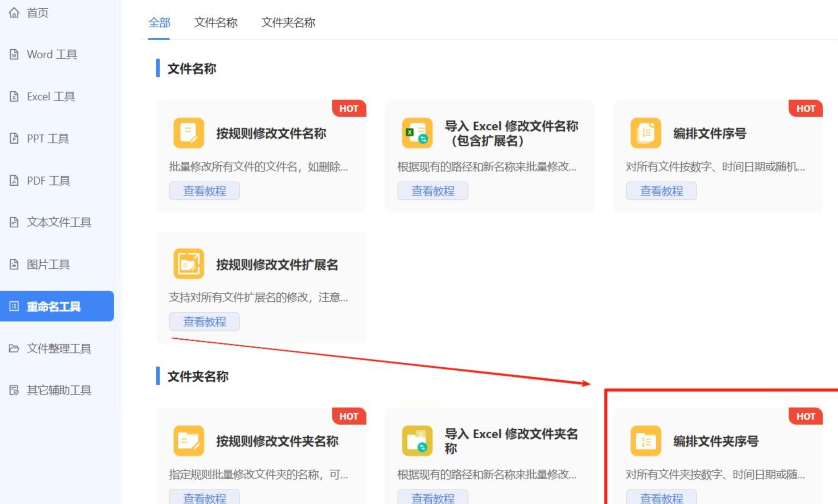Click 查看教程 under 编排文件序号
Viewport: 838px width, 504px height.
click(x=661, y=191)
